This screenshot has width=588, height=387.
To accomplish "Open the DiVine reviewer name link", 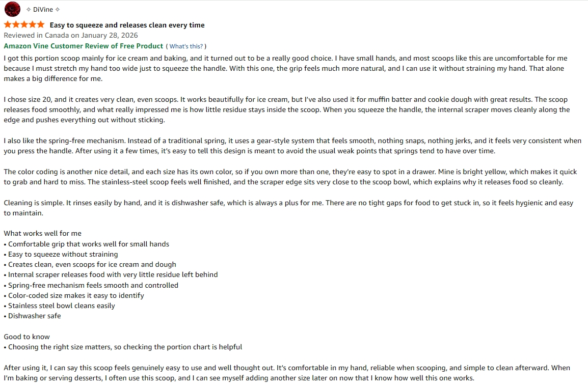I will [43, 10].
